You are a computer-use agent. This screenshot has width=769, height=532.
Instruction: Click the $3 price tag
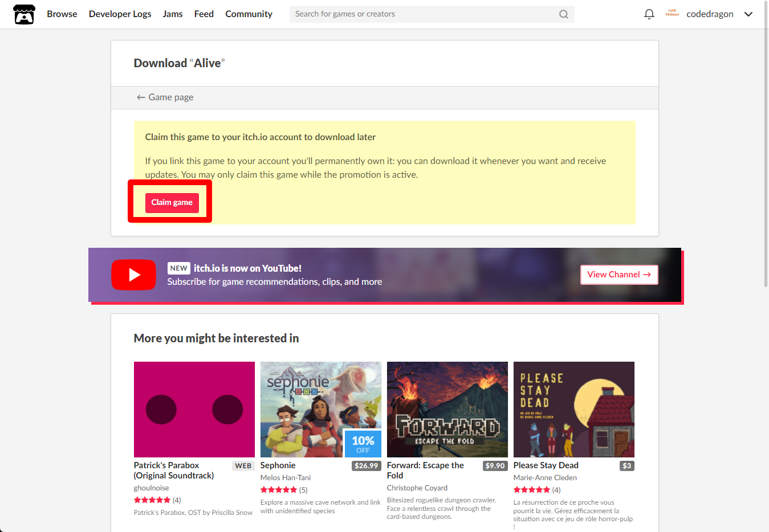(x=627, y=466)
